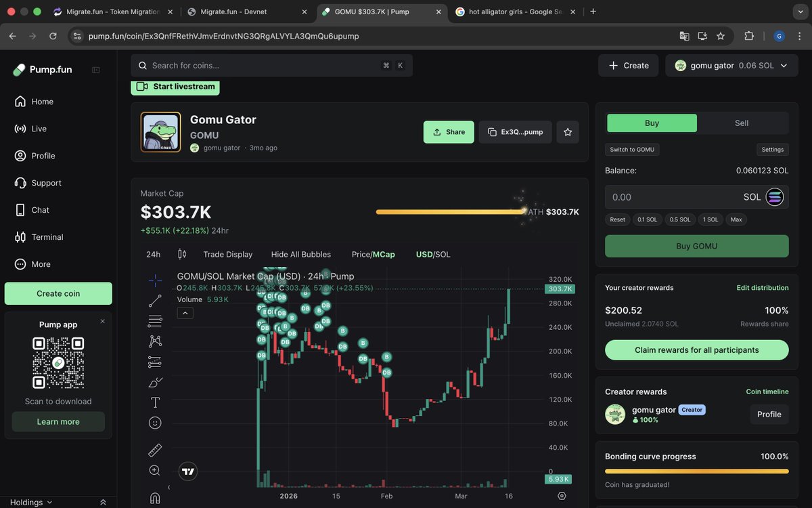Select the trend line drawing tool

[x=155, y=301]
